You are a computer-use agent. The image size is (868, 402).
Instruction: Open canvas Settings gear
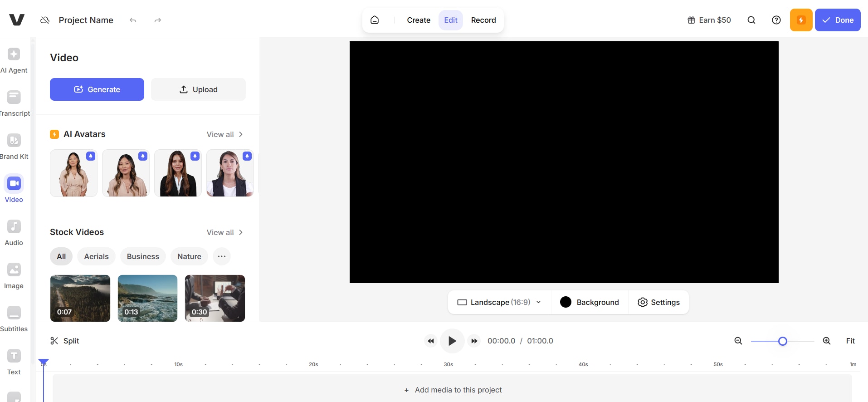pyautogui.click(x=658, y=302)
